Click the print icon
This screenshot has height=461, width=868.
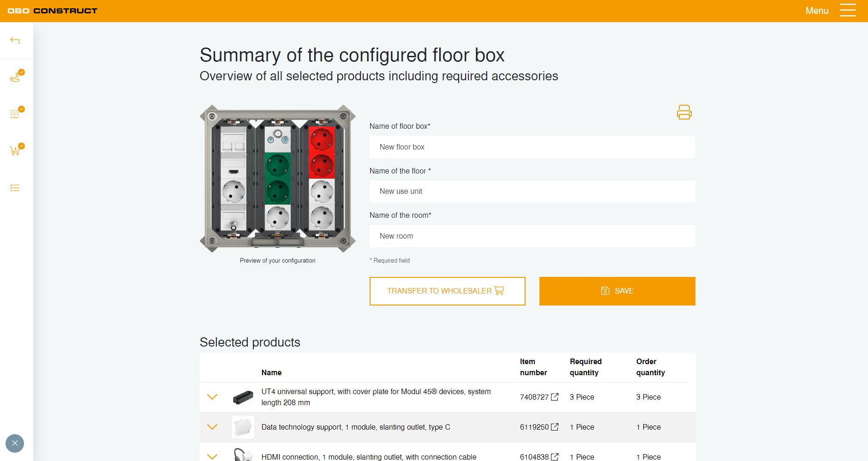(684, 112)
